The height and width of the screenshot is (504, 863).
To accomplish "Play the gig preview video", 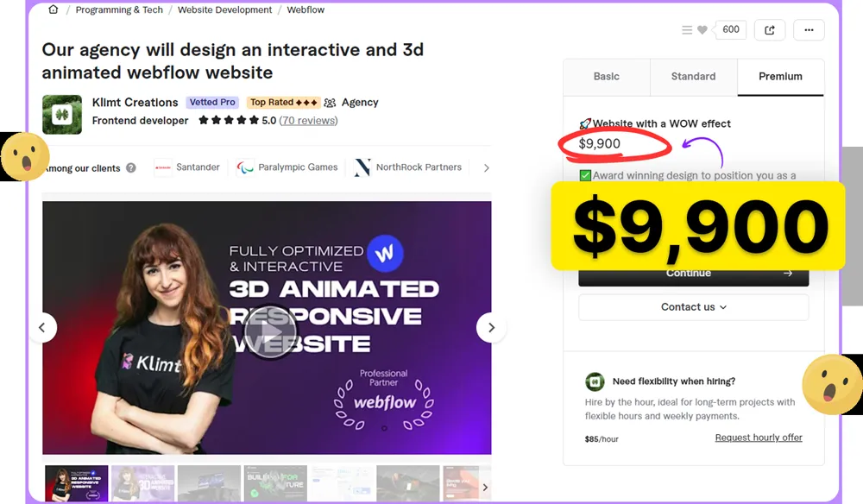I will tap(270, 331).
